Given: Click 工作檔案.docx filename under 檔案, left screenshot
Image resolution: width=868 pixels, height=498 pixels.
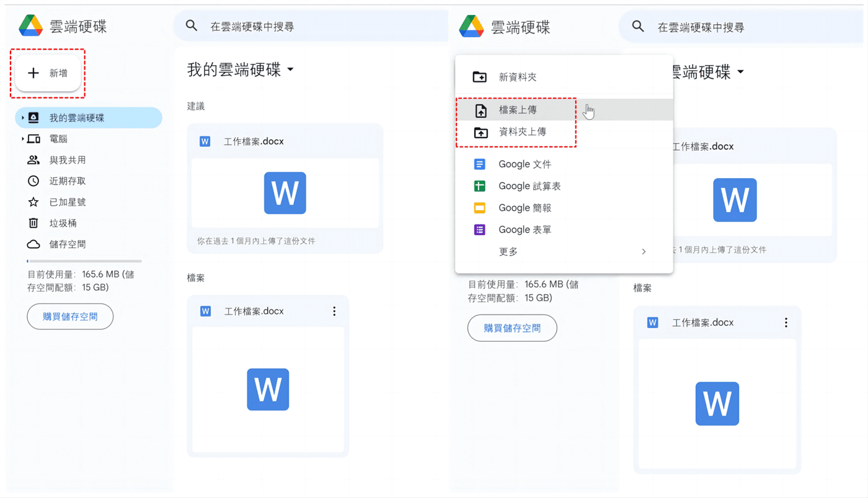Looking at the screenshot, I should pos(254,311).
